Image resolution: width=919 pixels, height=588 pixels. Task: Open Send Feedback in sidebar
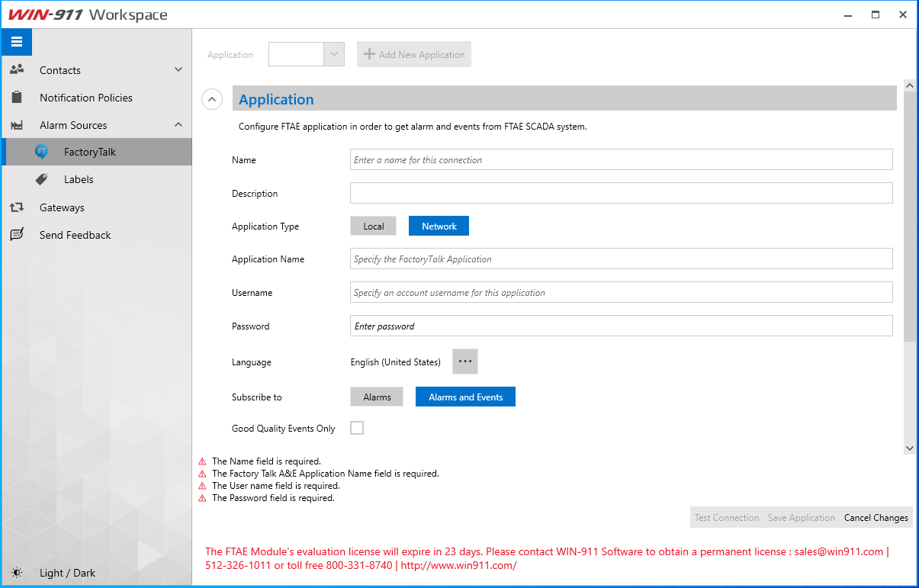coord(96,235)
